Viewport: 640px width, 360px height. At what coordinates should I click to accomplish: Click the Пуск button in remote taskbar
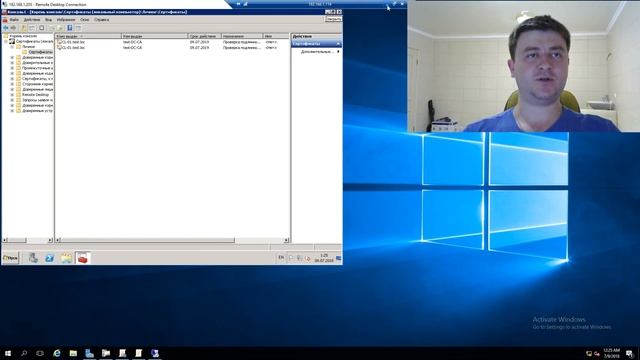click(x=11, y=258)
